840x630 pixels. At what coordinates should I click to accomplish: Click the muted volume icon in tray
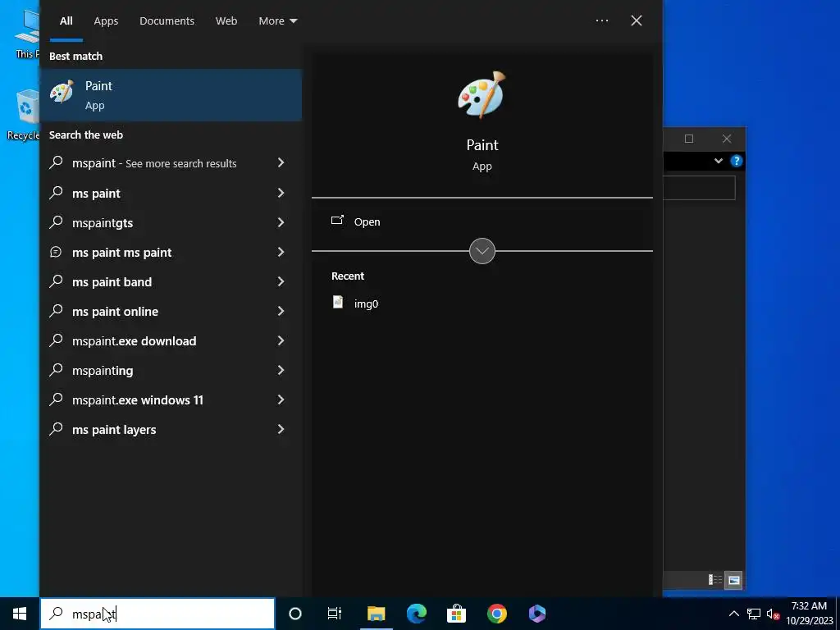(773, 614)
